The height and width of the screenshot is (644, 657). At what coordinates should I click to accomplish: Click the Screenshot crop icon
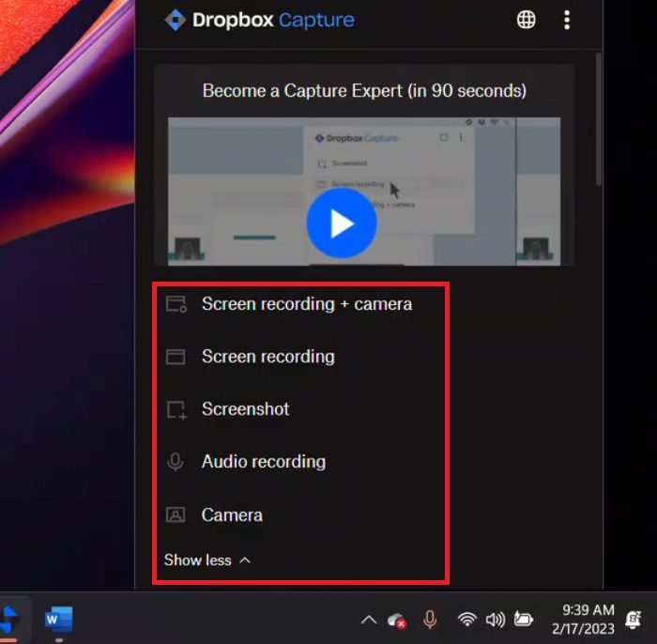176,410
